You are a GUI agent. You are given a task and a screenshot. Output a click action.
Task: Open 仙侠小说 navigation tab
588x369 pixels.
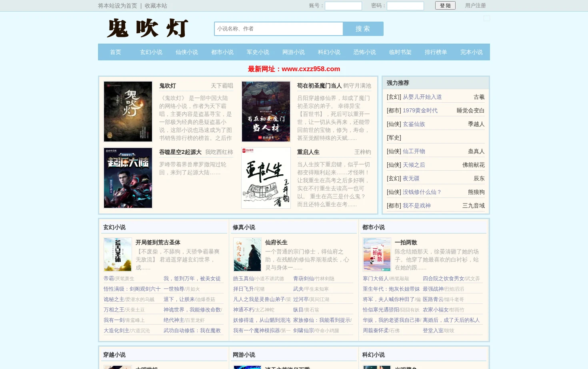click(x=187, y=52)
